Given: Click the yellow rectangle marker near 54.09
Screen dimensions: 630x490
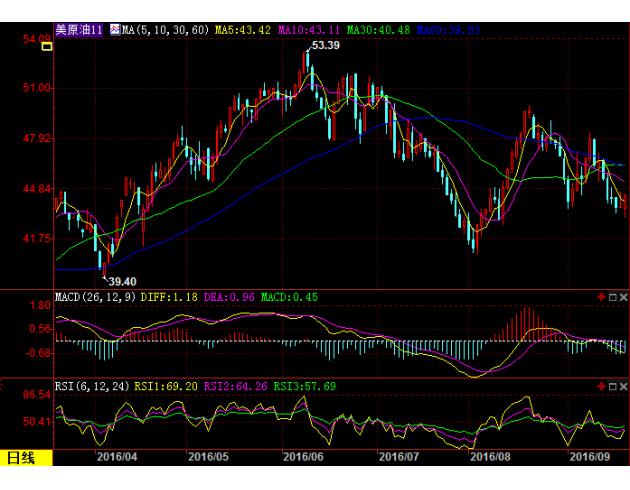Looking at the screenshot, I should (x=46, y=47).
